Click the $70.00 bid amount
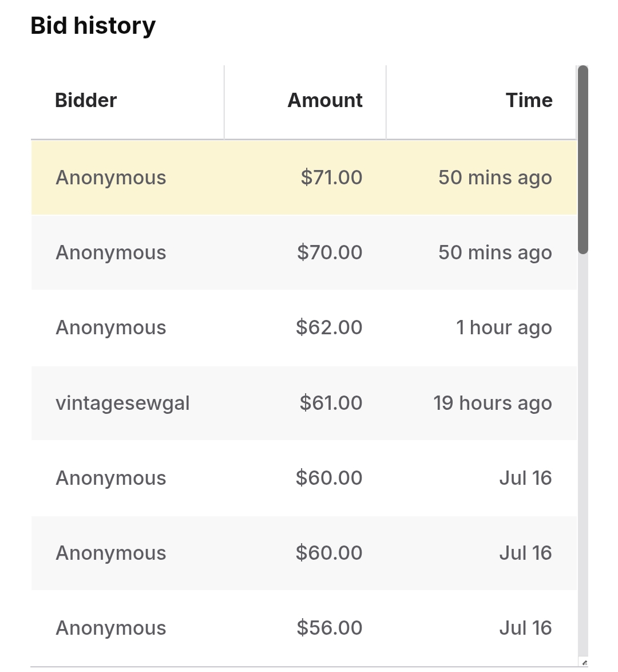Screen dimensions: 618x672 [x=330, y=253]
